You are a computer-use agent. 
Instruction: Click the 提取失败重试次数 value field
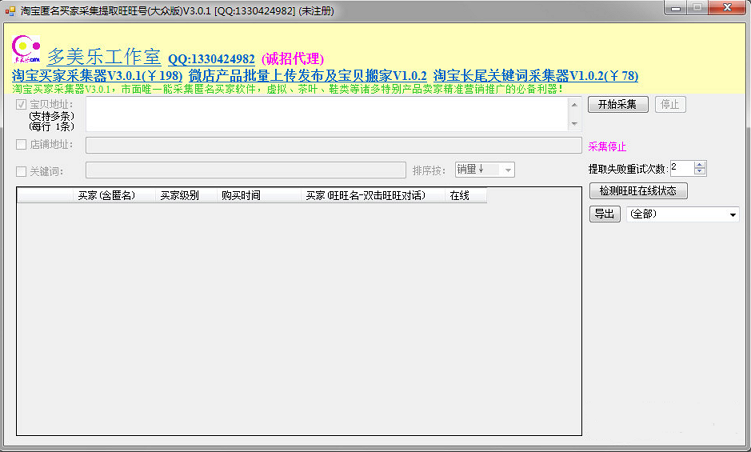click(682, 168)
